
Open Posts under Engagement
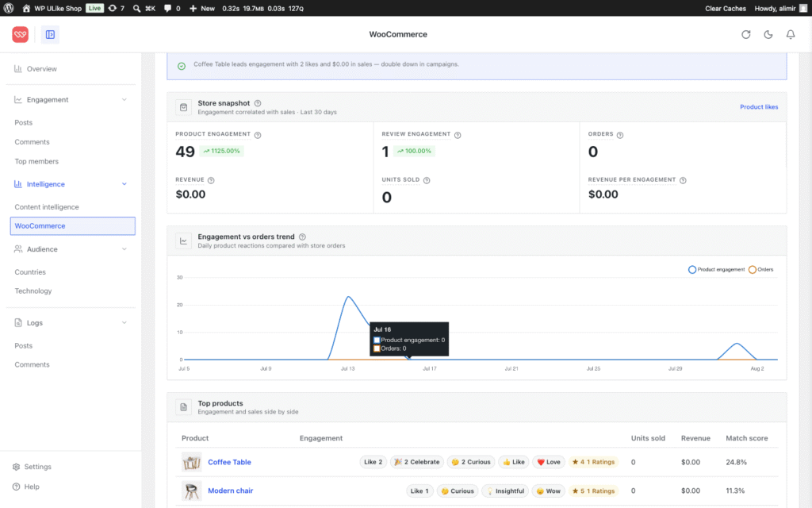tap(23, 123)
